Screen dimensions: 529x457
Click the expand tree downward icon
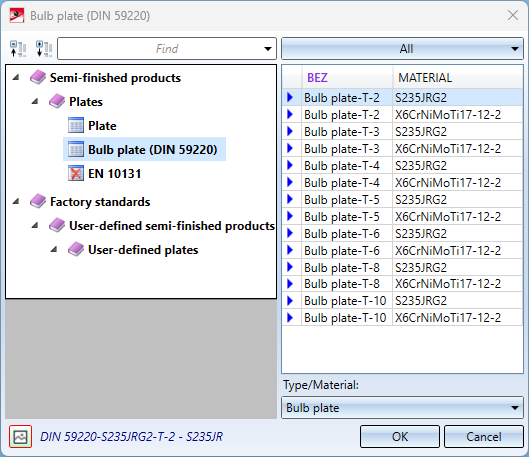click(x=44, y=49)
